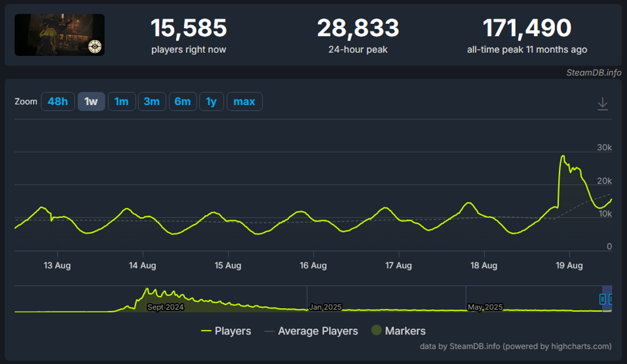Click the SteamDB.info credit text
The width and height of the screenshot is (627, 364).
(x=594, y=72)
